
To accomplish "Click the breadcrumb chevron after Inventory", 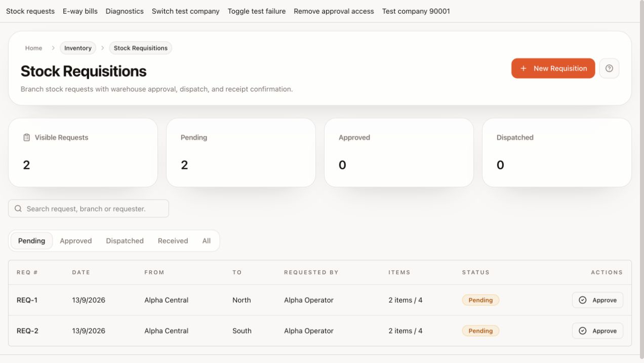I will click(103, 48).
